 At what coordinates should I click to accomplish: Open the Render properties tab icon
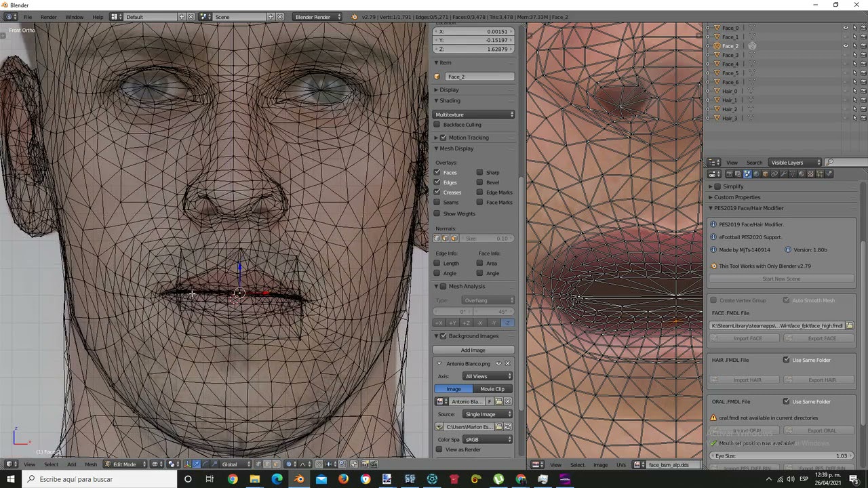(730, 174)
